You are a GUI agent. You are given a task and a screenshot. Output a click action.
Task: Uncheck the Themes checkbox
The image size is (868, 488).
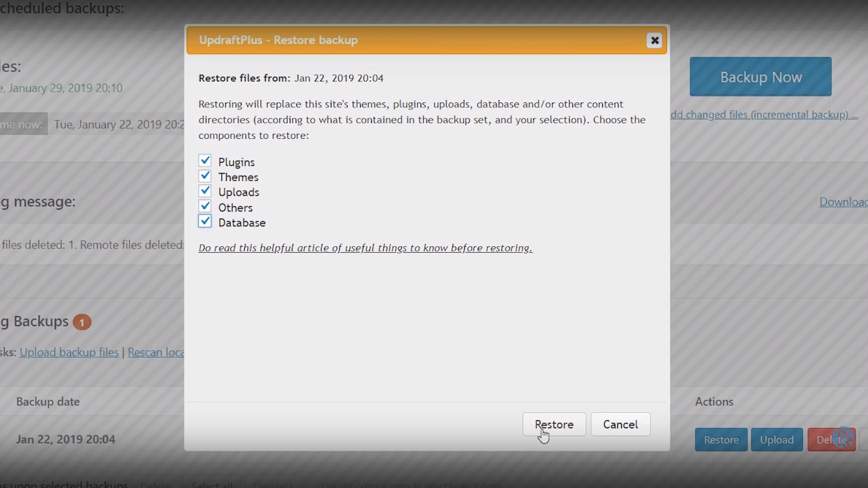pyautogui.click(x=205, y=176)
